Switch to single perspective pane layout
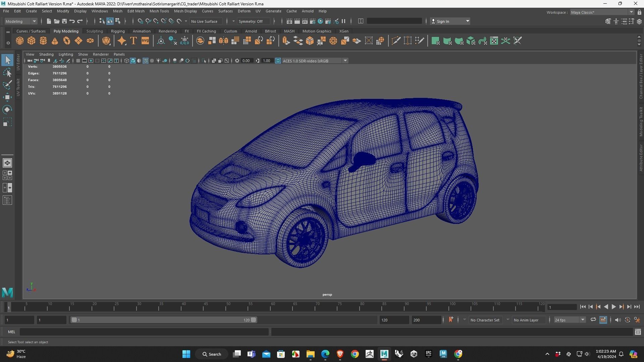The width and height of the screenshot is (644, 362). [x=7, y=163]
